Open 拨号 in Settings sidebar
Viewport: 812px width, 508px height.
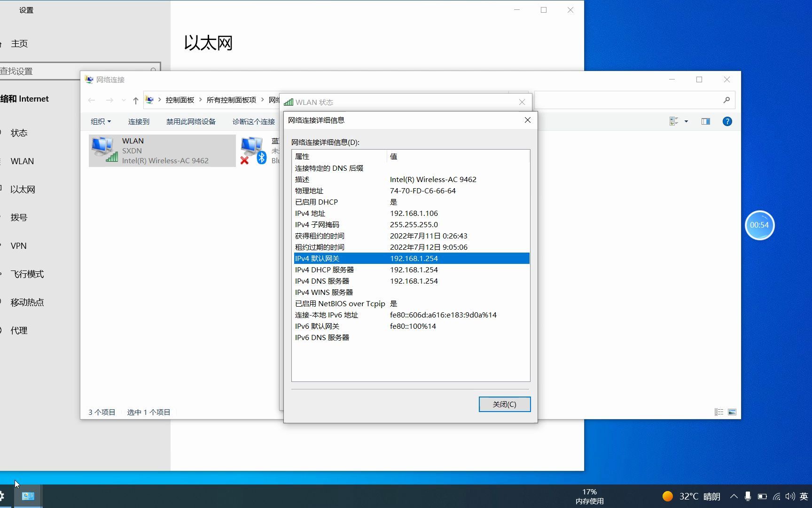pyautogui.click(x=19, y=218)
